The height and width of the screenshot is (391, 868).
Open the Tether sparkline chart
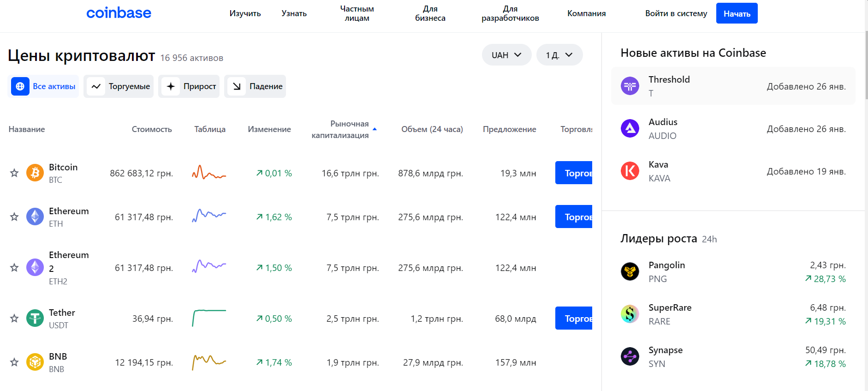tap(209, 318)
